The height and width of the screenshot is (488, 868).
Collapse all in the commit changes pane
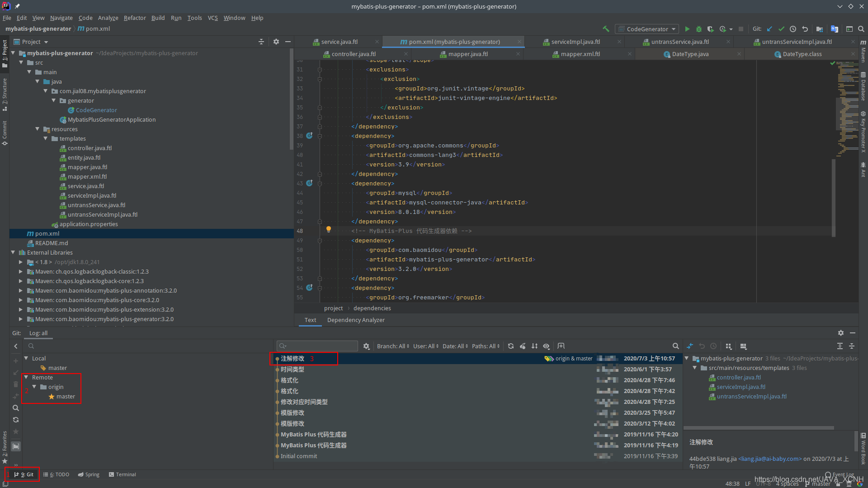coord(852,346)
